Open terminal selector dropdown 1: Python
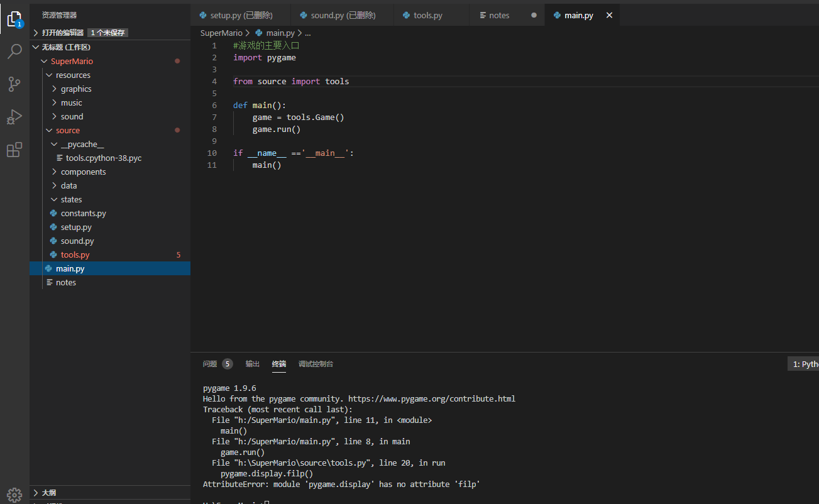Screen dimensions: 819x504 [803, 364]
